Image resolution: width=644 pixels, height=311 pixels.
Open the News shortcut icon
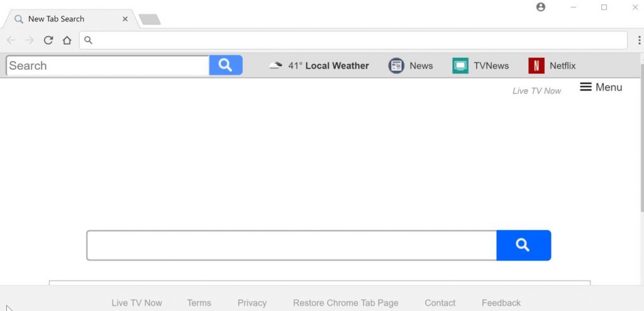[x=396, y=65]
